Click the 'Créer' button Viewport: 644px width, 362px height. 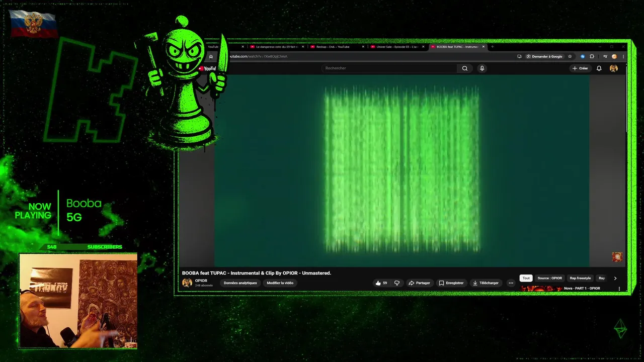tap(580, 68)
